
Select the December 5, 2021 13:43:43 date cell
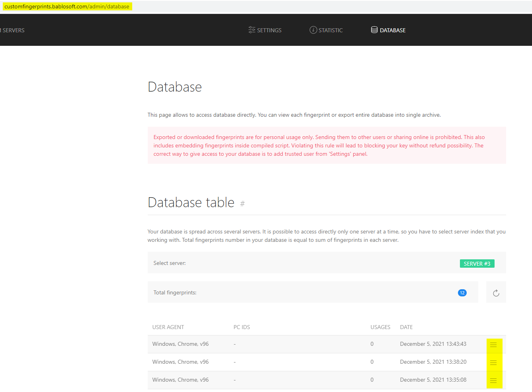coord(433,344)
